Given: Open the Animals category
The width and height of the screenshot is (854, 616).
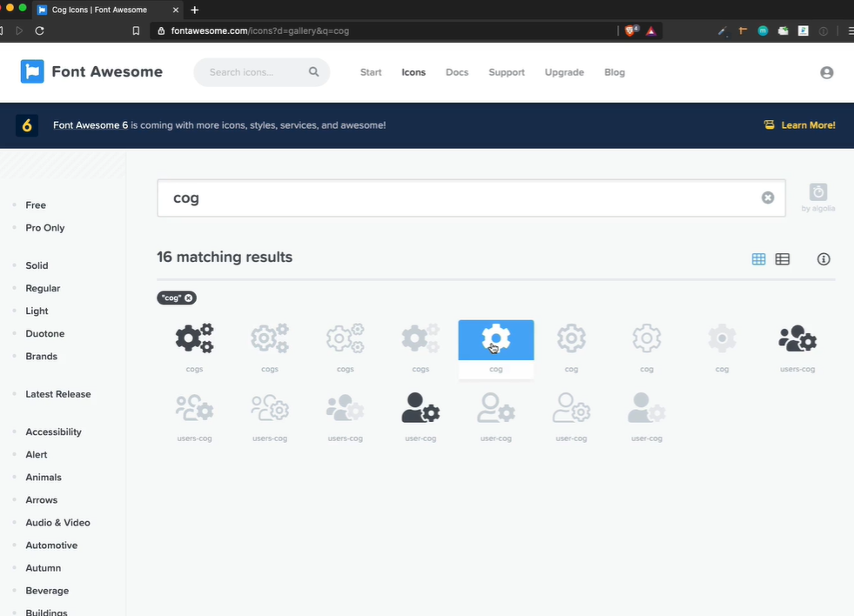Looking at the screenshot, I should 44,478.
